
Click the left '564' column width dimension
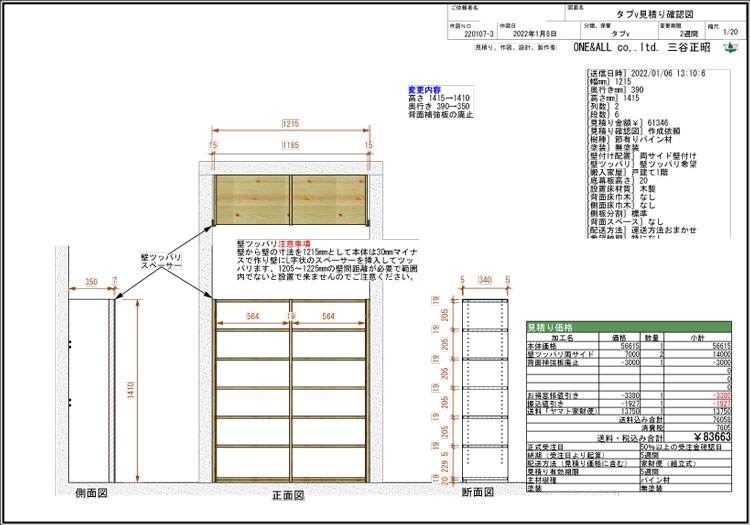(252, 316)
